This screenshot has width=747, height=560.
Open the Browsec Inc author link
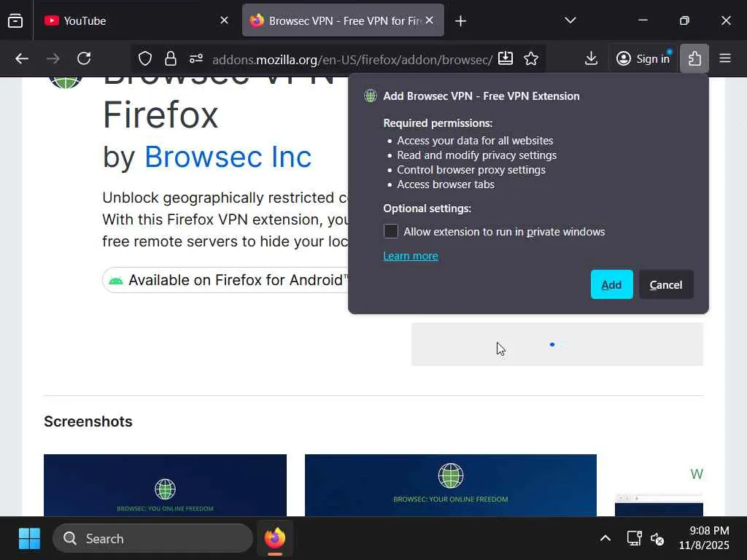tap(228, 157)
